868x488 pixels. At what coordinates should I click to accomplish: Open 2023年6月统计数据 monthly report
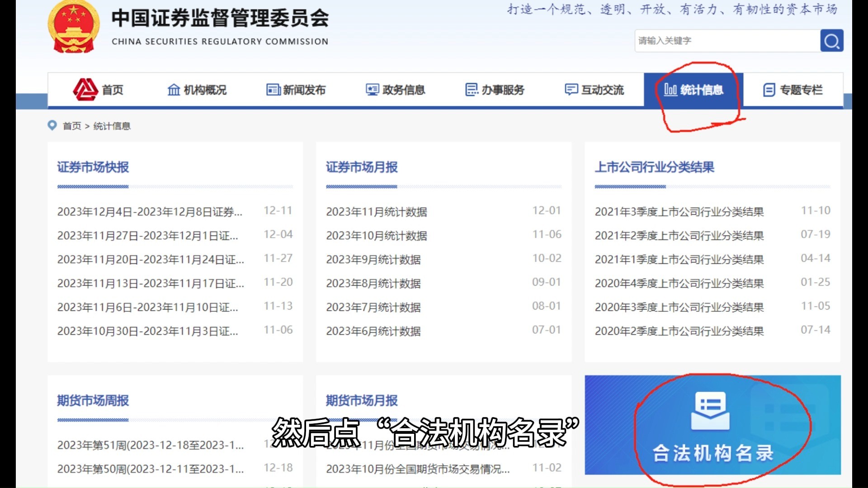[373, 331]
